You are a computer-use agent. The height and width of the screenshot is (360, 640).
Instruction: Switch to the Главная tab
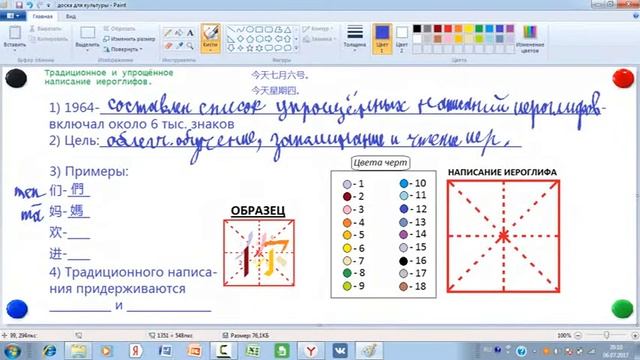(x=42, y=16)
